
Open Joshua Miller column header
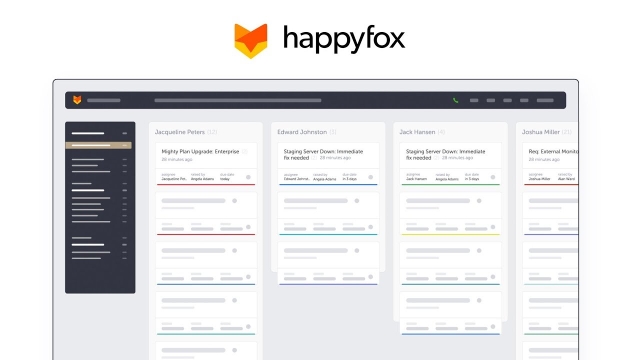(541, 132)
